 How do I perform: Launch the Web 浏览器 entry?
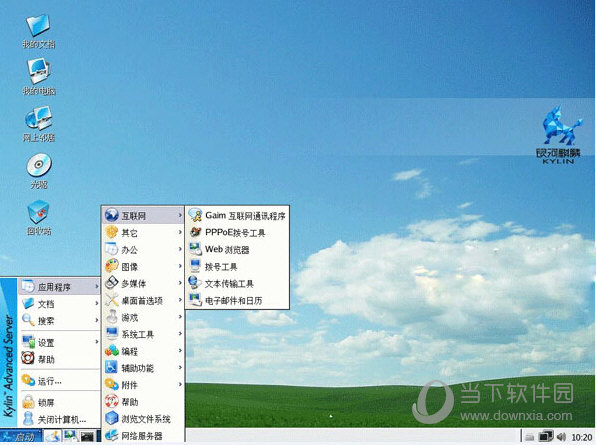pos(237,250)
